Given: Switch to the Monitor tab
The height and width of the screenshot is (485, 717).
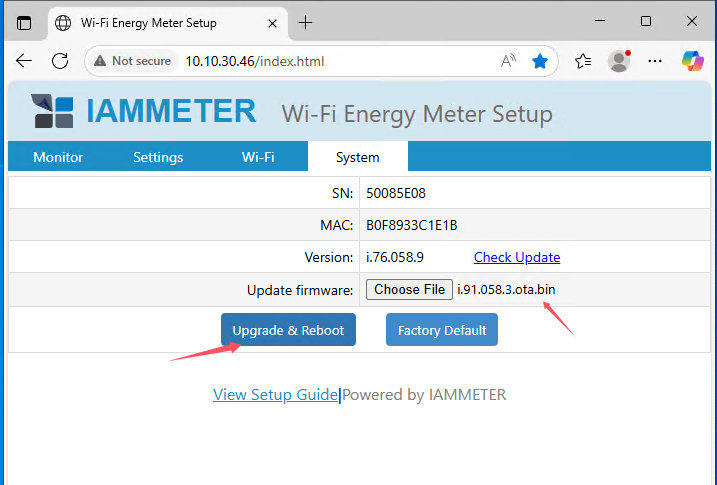Looking at the screenshot, I should coord(58,157).
